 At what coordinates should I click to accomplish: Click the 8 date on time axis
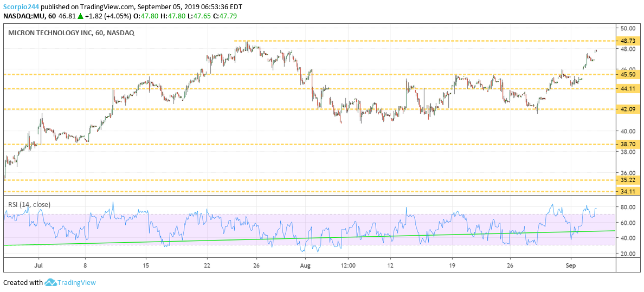pos(86,265)
